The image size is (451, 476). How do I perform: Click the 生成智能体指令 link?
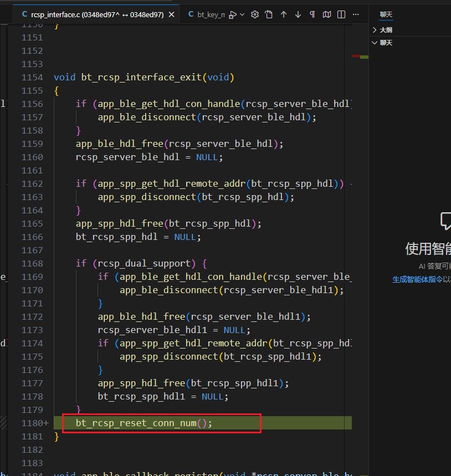click(418, 280)
